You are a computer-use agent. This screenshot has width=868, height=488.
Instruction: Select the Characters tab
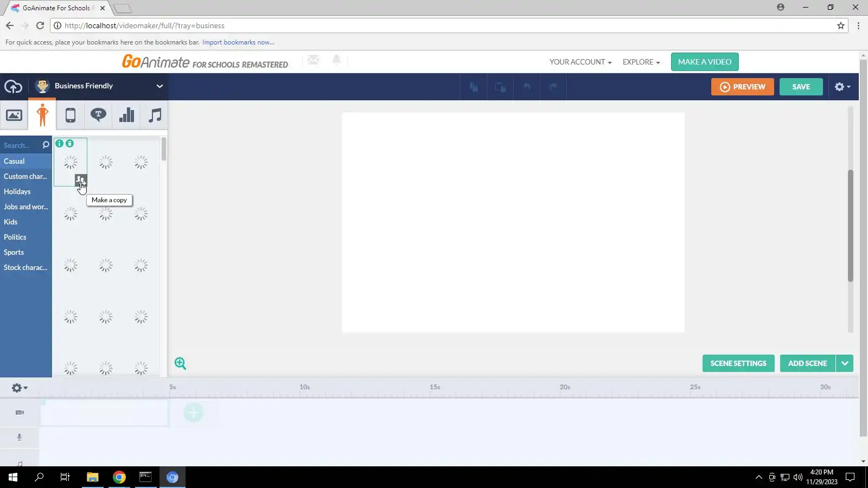pyautogui.click(x=42, y=115)
